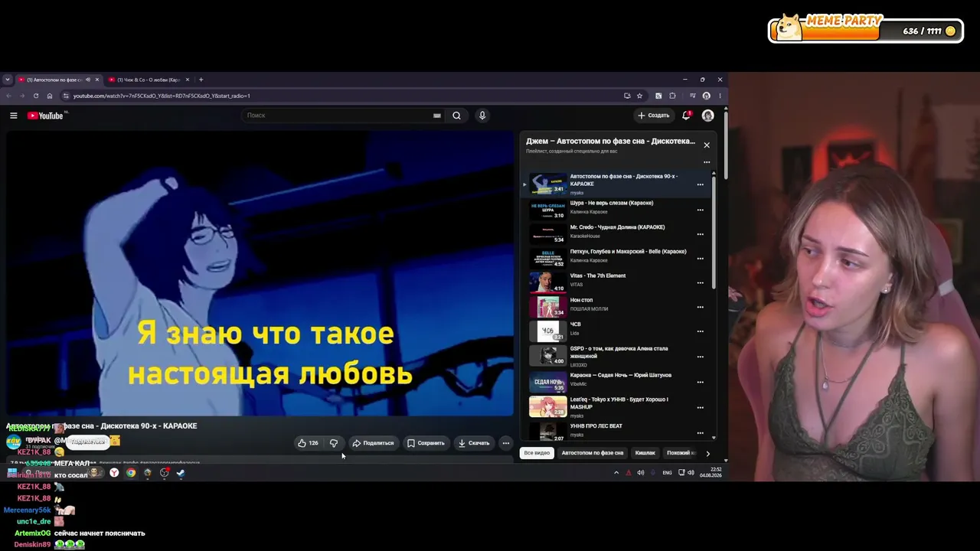Select the 'Автостопом по фазе сна' filter chip
This screenshot has height=551, width=980.
pyautogui.click(x=593, y=453)
